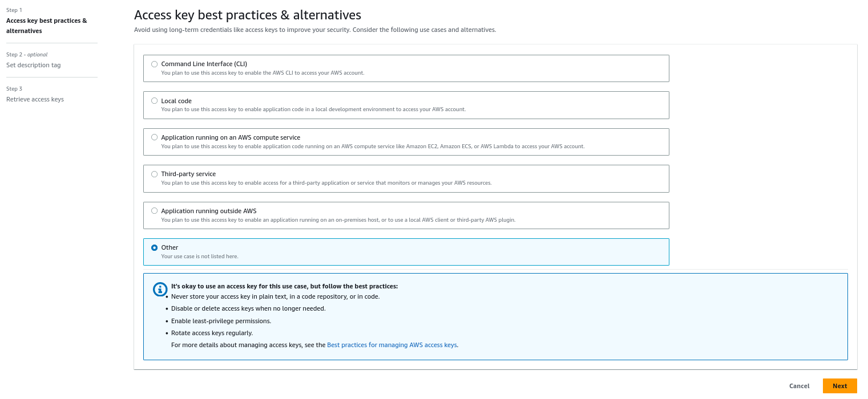Select the Command Line Interface (CLI) radio button
Screen dimensions: 868x399
(x=154, y=64)
